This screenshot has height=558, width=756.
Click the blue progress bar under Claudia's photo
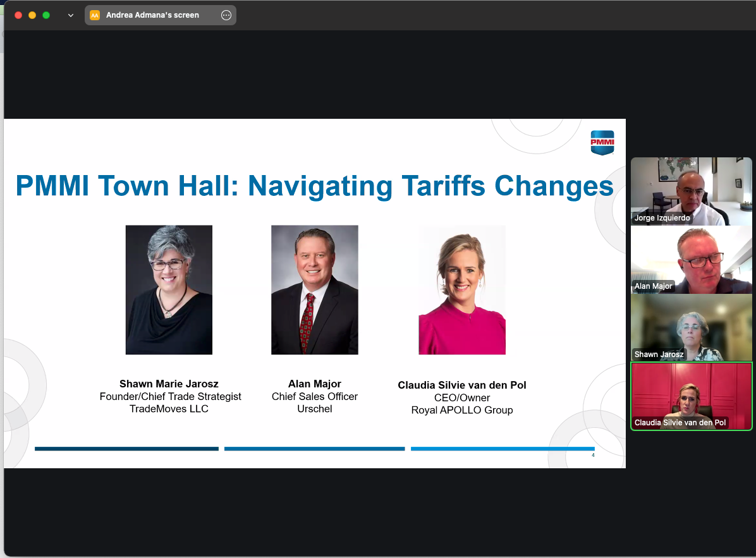(503, 449)
